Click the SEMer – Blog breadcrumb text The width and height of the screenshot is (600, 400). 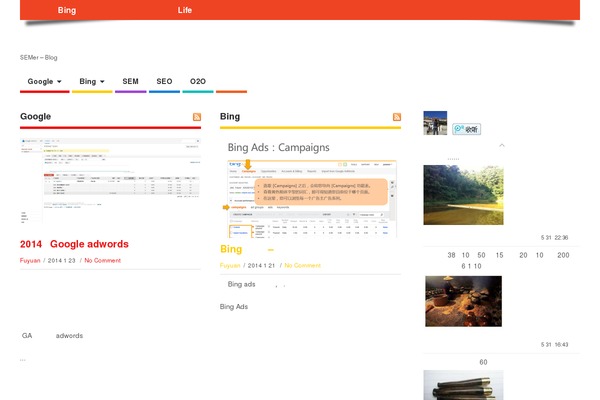tap(39, 57)
